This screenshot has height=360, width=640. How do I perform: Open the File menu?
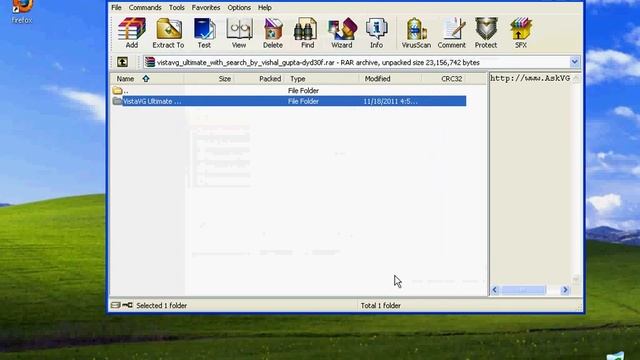click(x=116, y=7)
